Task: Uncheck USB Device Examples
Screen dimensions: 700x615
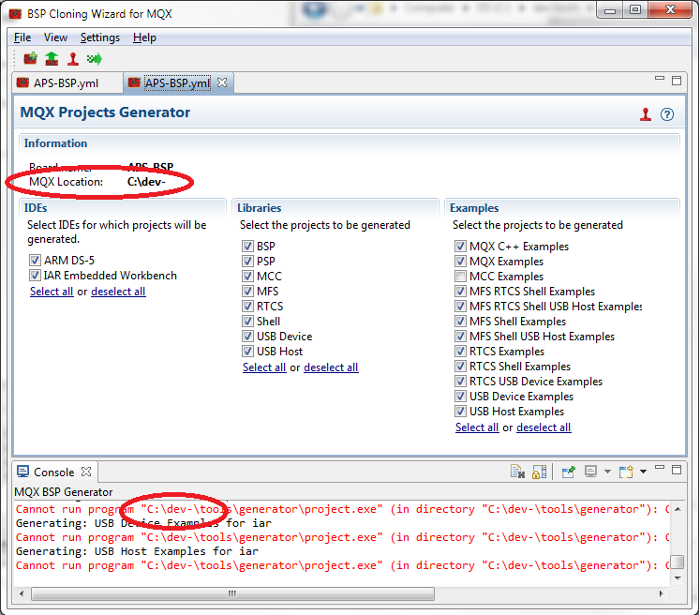Action: click(460, 397)
